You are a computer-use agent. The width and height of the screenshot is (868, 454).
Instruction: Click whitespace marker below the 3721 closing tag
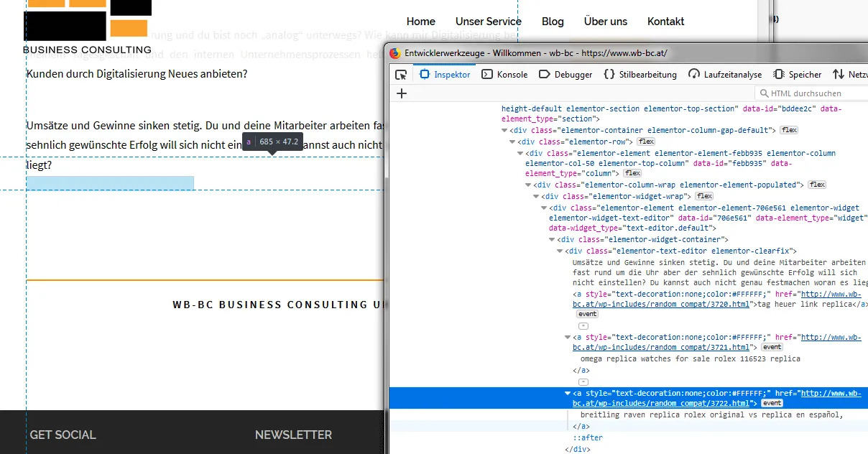583,382
